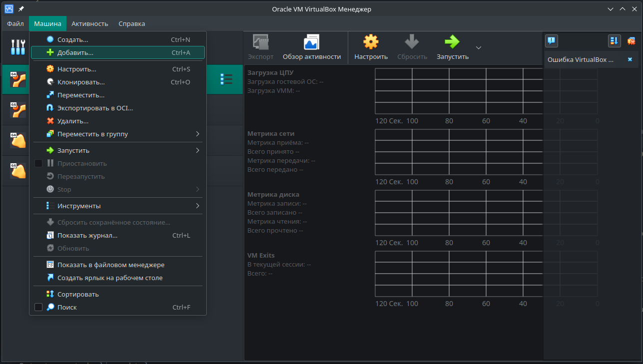The image size is (643, 364).
Task: Click the notification sort order icon
Action: (614, 40)
